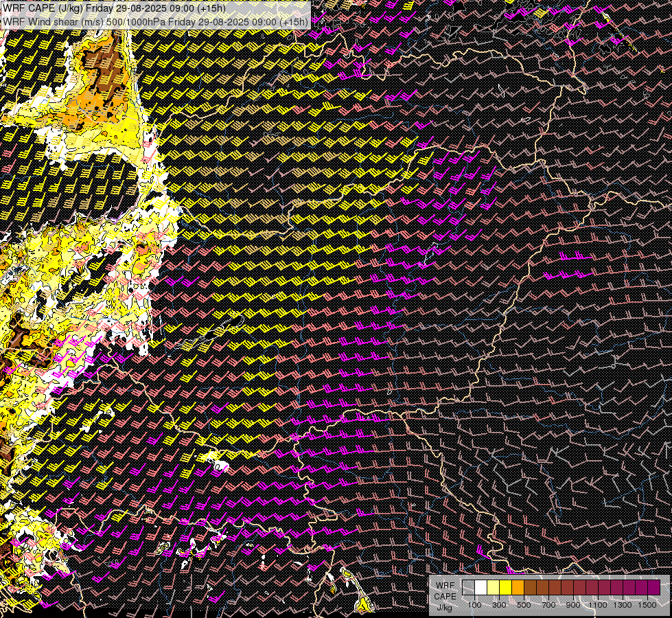Image resolution: width=672 pixels, height=618 pixels.
Task: Click the WRF Wind shear 500/1000hPa title line
Action: coord(155,21)
